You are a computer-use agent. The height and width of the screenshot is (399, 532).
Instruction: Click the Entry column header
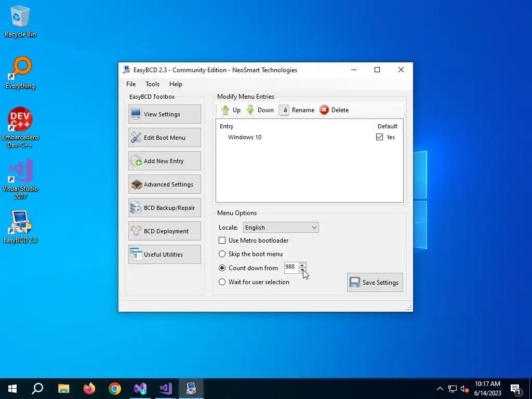[x=227, y=126]
